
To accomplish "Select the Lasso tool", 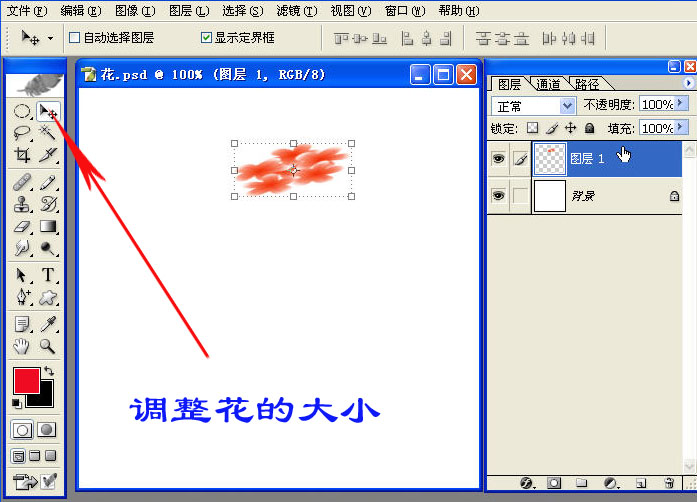I will coord(21,132).
